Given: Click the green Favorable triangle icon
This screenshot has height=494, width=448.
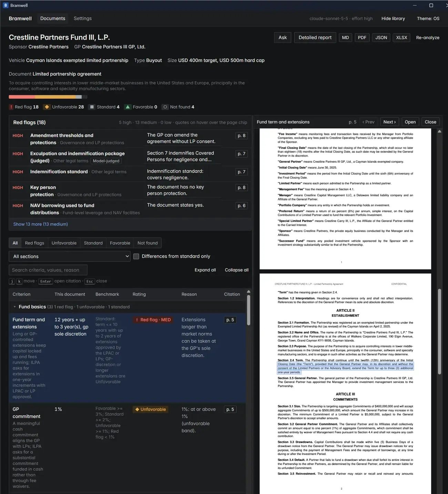Looking at the screenshot, I should [128, 107].
